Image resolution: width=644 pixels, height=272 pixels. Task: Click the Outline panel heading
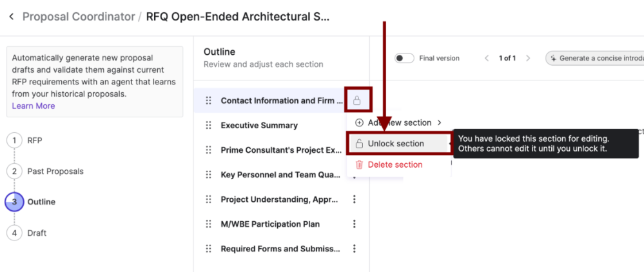(219, 52)
